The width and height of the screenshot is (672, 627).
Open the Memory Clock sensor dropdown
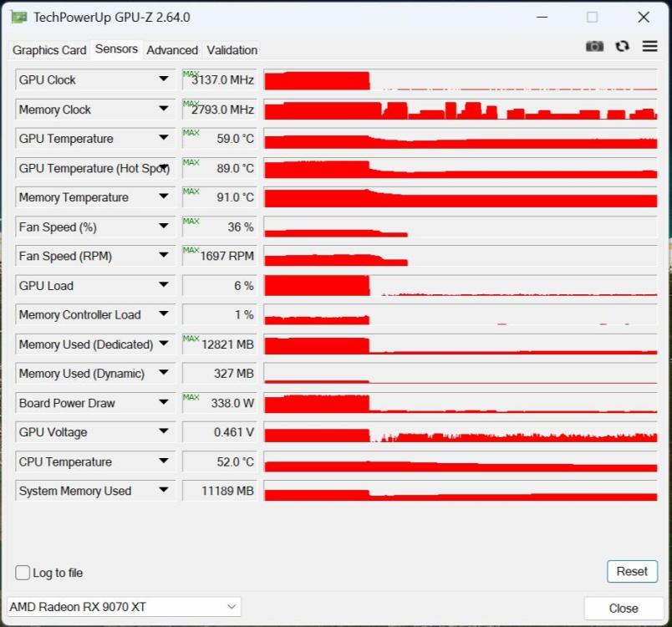pyautogui.click(x=163, y=109)
